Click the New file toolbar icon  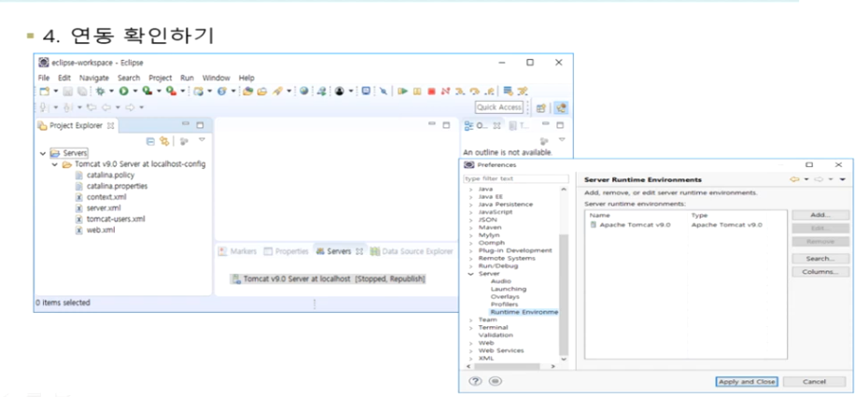45,92
